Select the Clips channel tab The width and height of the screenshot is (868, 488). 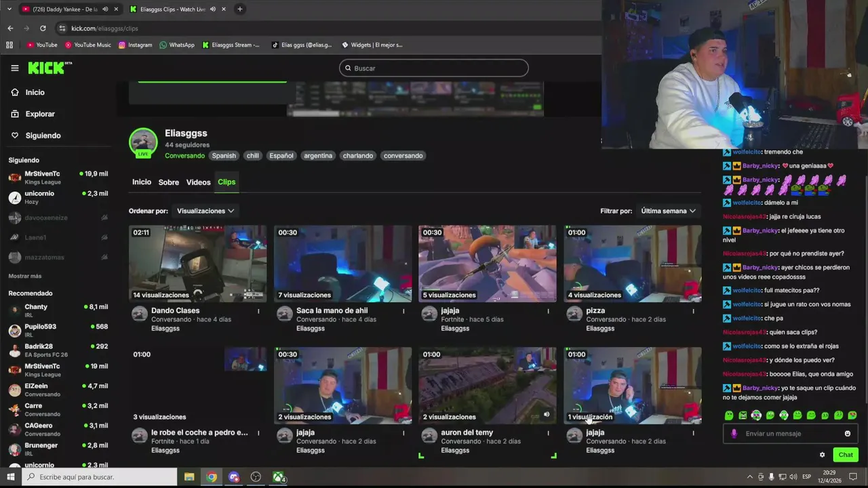click(x=226, y=182)
